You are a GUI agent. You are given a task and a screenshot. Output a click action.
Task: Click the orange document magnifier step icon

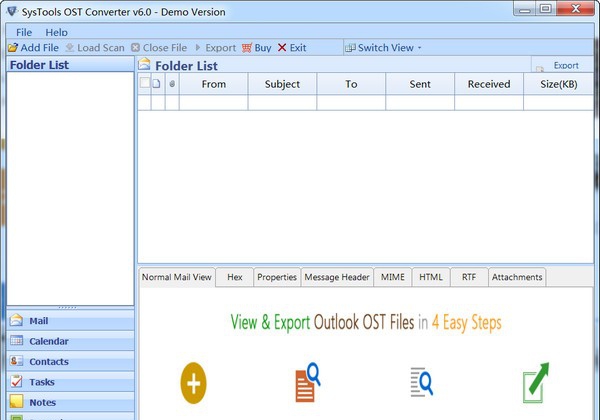(x=307, y=382)
